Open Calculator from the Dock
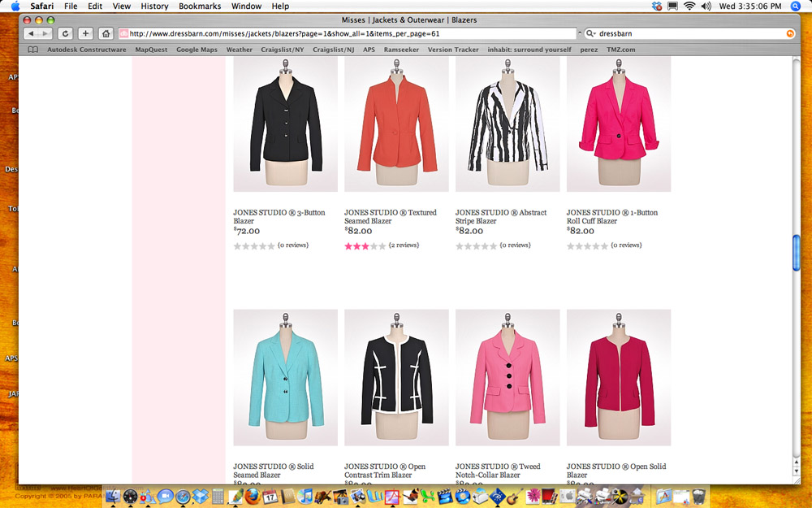812x508 pixels. coord(218,497)
